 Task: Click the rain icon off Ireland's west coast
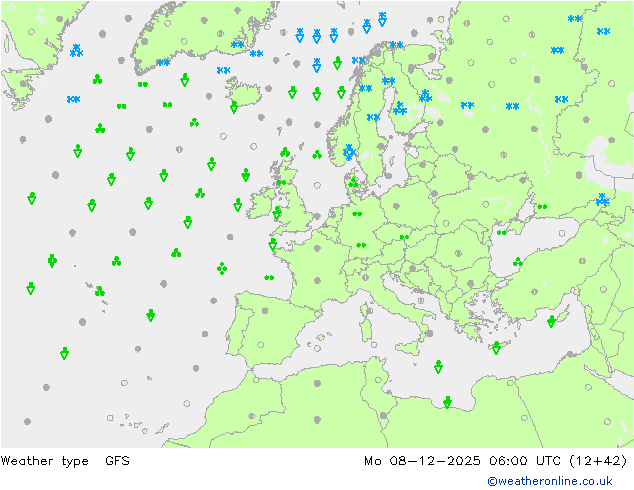pyautogui.click(x=238, y=205)
